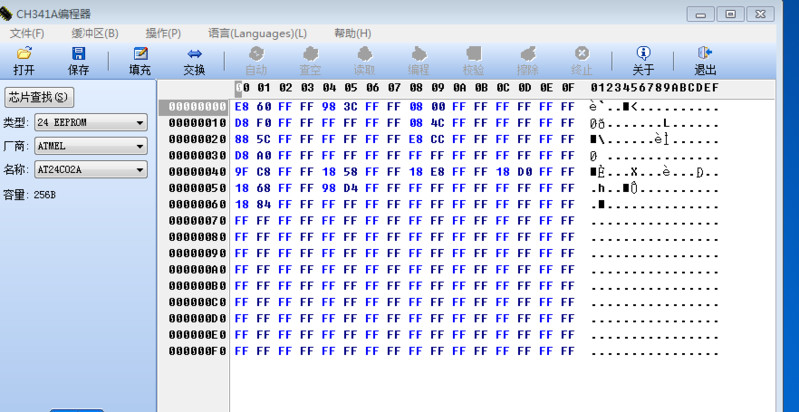The image size is (799, 412).
Task: Open the 语言(Languages)(L) menu
Action: [x=257, y=33]
